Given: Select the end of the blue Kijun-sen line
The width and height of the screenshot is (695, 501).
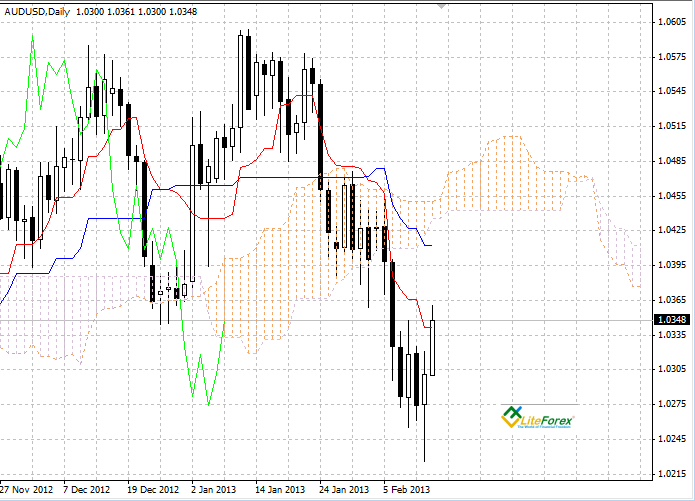Looking at the screenshot, I should click(431, 245).
